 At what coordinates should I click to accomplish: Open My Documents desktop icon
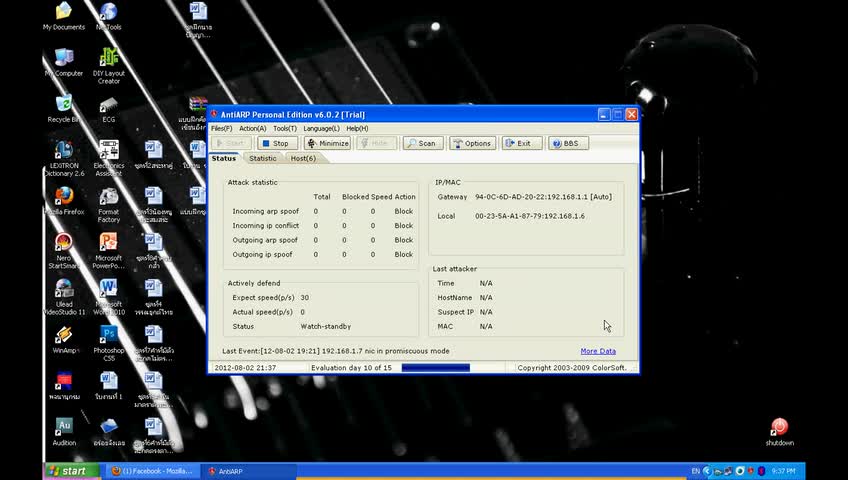click(64, 16)
